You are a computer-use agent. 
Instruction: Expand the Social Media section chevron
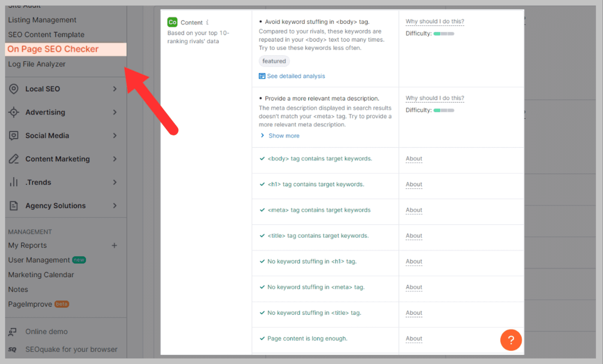[x=115, y=136]
